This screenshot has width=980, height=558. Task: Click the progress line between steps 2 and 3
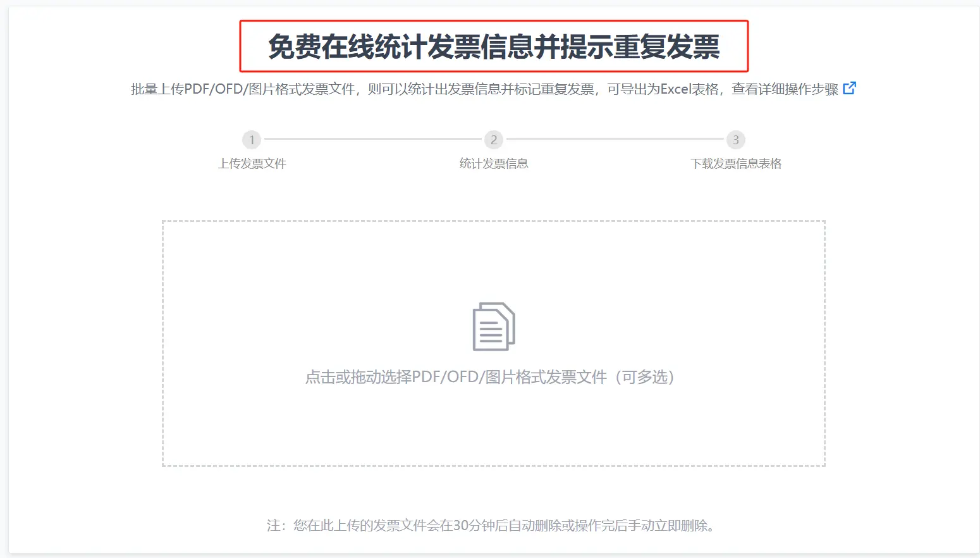615,139
